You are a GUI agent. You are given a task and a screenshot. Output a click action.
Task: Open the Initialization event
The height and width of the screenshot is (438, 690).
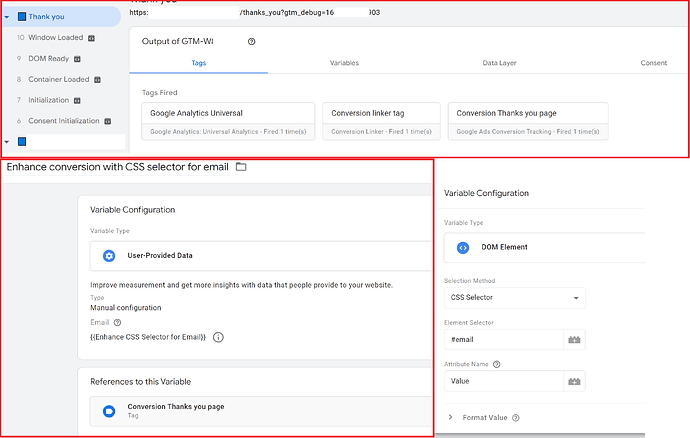tap(48, 100)
